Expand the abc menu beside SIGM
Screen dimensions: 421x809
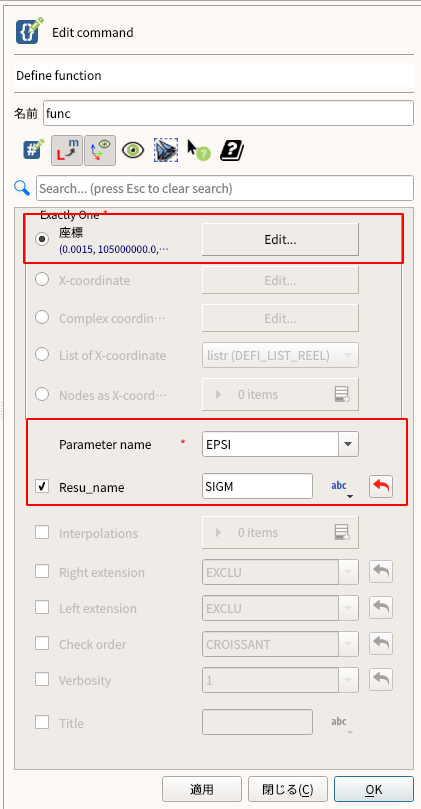[339, 488]
